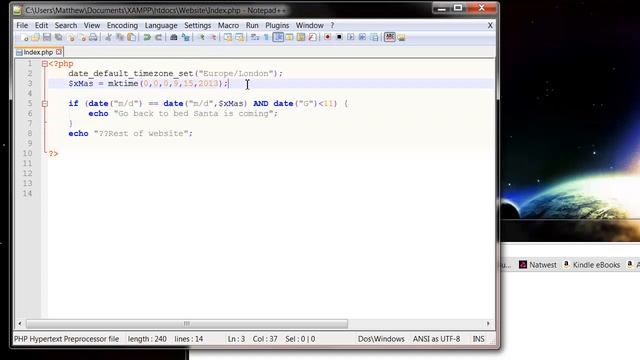Click the Save All toolbar icon
The image size is (640, 360).
[58, 38]
